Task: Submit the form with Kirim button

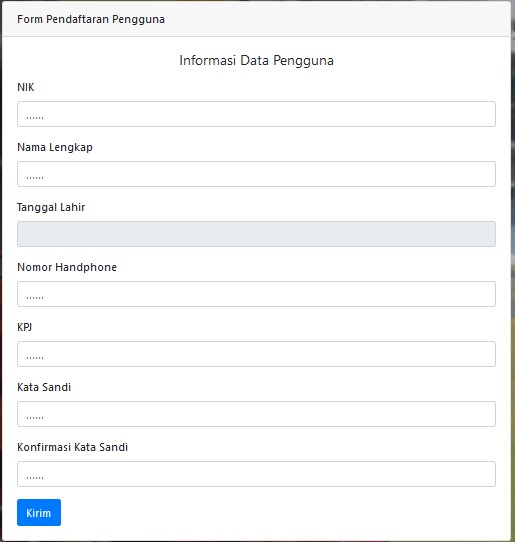Action: (39, 513)
